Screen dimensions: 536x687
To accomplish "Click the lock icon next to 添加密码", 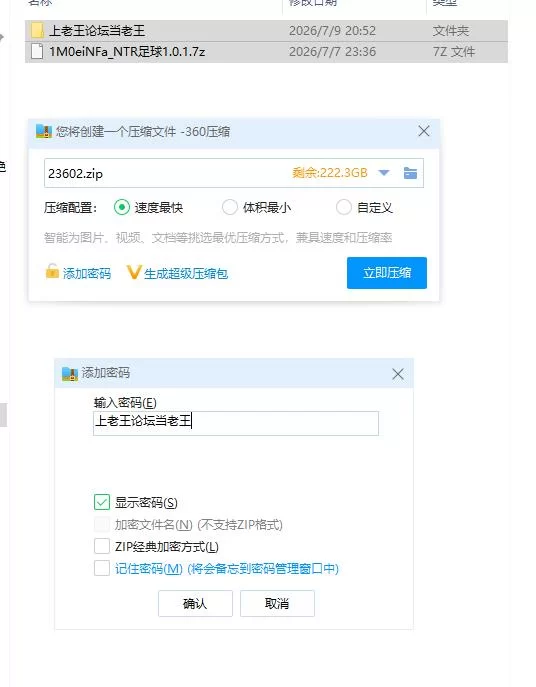I will click(52, 271).
